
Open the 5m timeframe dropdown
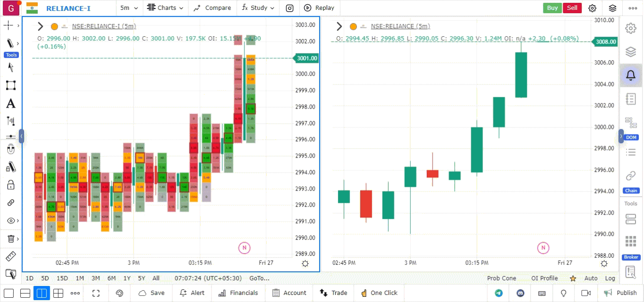128,8
